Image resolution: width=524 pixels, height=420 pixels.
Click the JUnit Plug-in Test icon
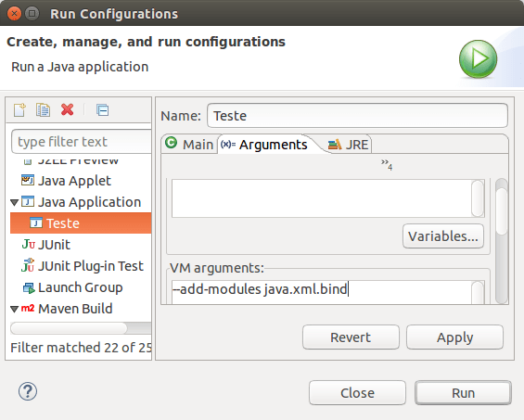click(28, 266)
